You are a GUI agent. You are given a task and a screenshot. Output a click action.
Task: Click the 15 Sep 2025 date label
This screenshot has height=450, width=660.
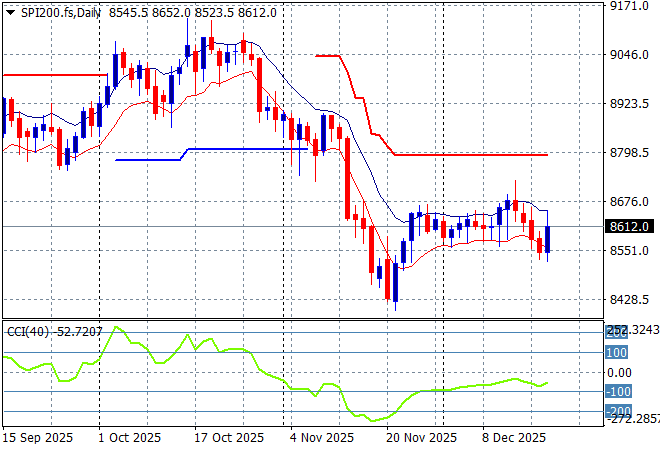[38, 438]
